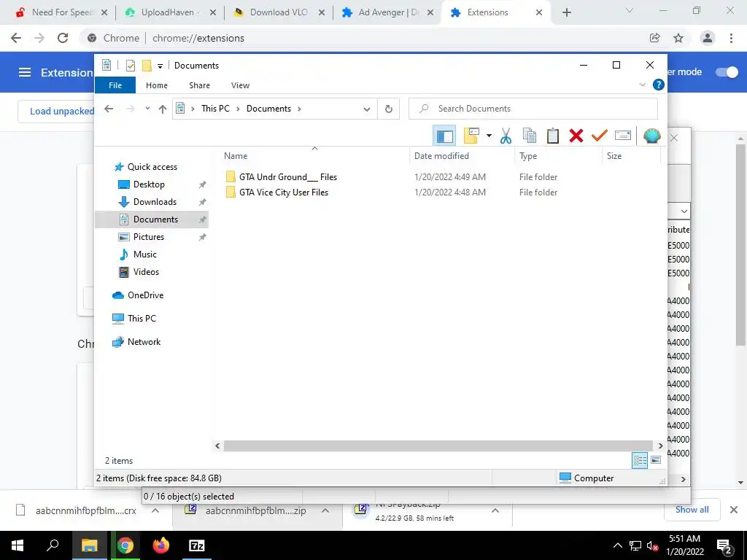The image size is (747, 560).
Task: Expand the address bar history dropdown
Action: [x=367, y=109]
